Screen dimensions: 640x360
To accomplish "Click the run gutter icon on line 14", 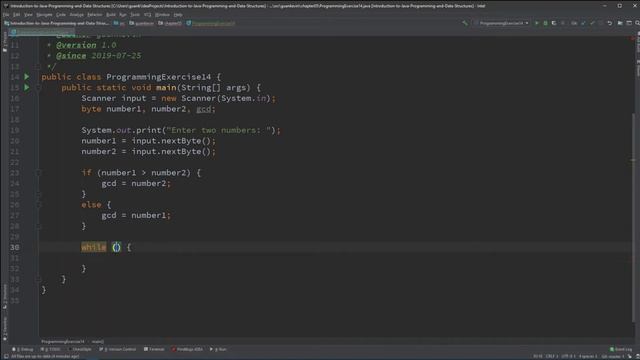I will 27,77.
